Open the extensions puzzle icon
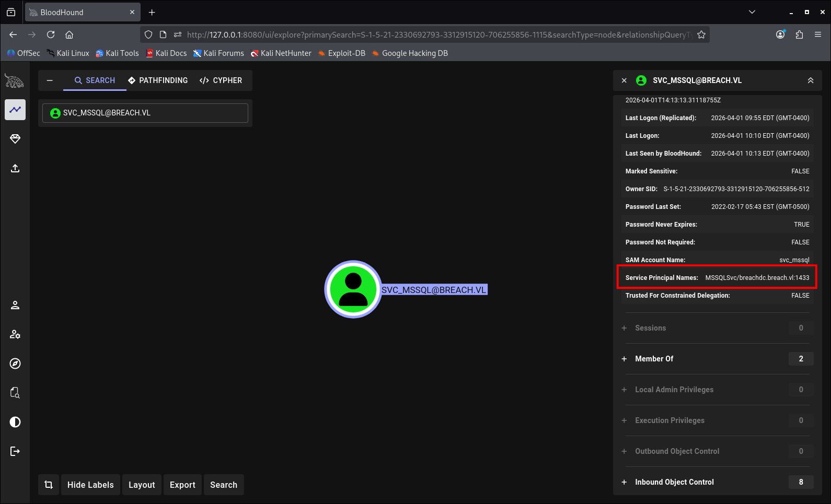 [799, 34]
